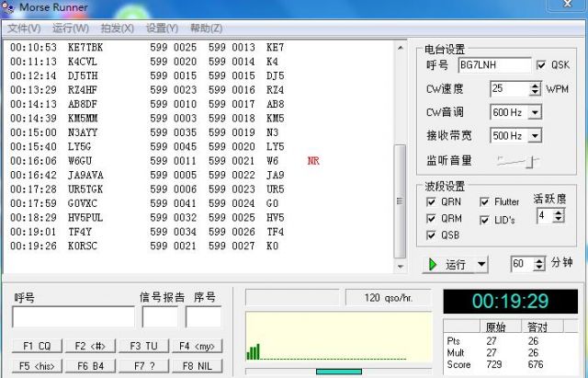
Task: Click the red NR mark on W6GU row
Action: click(313, 161)
